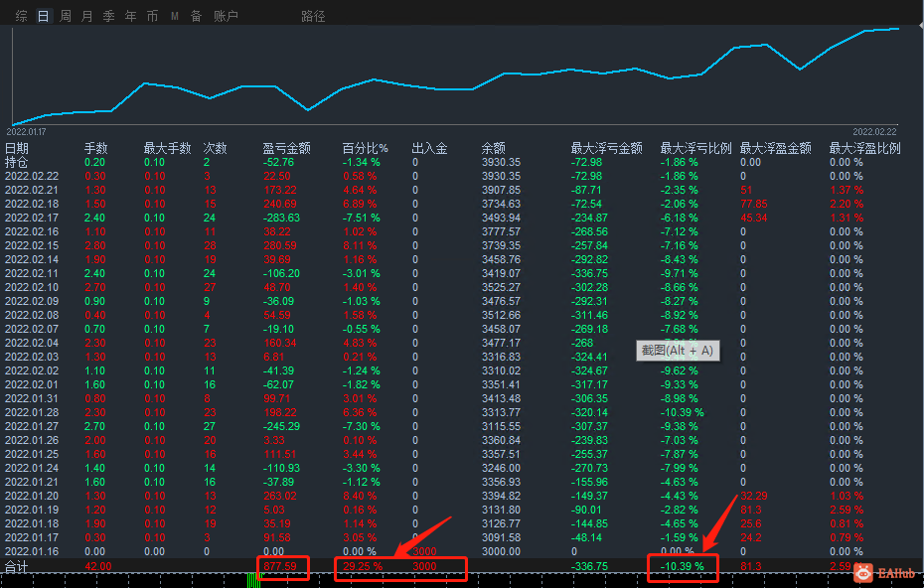This screenshot has width=924, height=588.
Task: Select the 2022.01.28 date row
Action: coord(32,412)
